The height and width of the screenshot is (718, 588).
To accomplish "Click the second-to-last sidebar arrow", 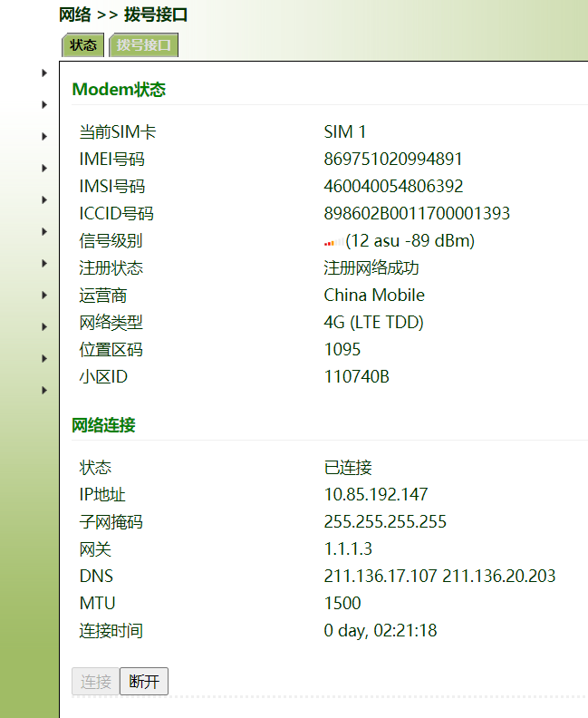I will pyautogui.click(x=44, y=358).
